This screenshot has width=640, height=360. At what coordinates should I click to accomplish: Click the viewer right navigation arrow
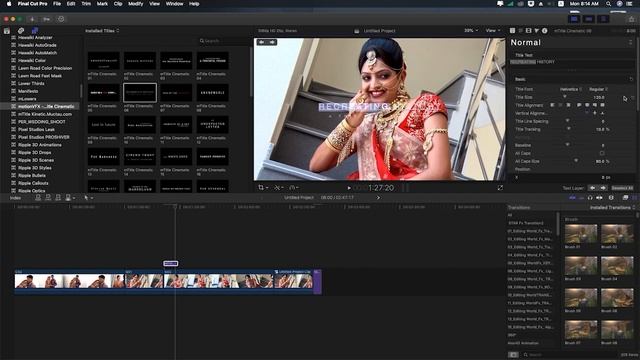pyautogui.click(x=272, y=42)
